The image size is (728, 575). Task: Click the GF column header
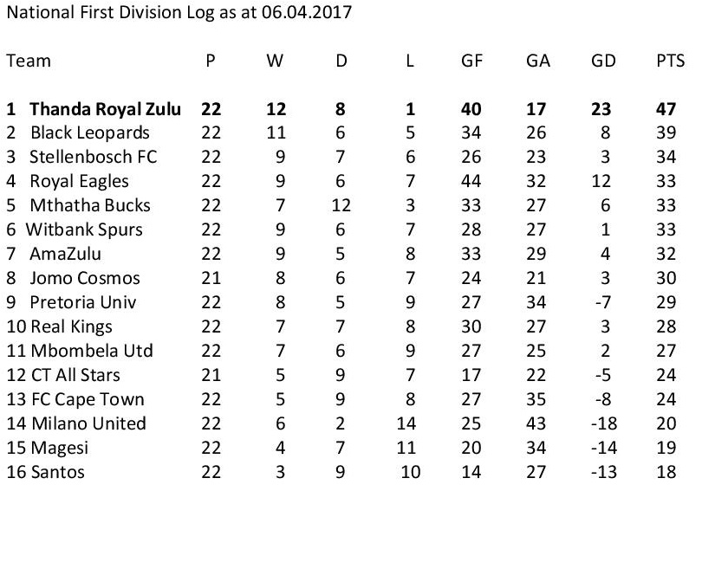(472, 61)
